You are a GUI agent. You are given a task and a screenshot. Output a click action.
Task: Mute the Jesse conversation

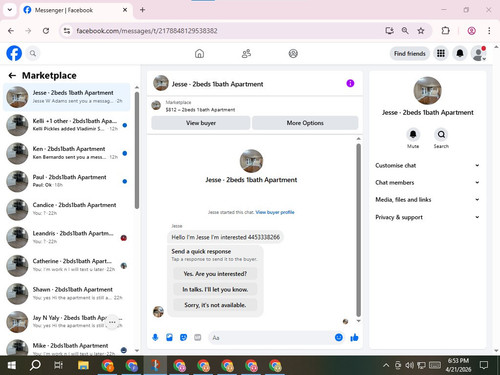pyautogui.click(x=413, y=134)
